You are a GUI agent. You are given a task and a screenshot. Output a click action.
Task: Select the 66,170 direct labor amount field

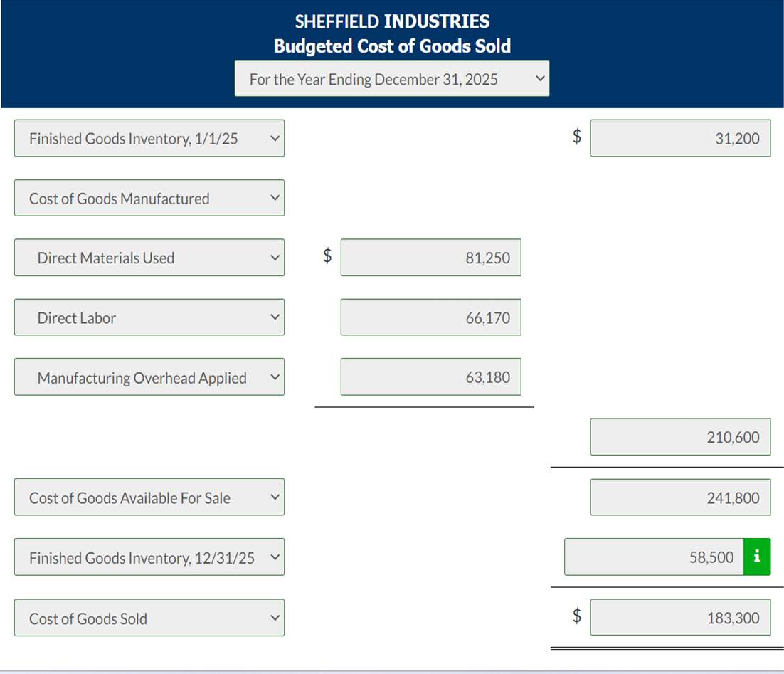pos(430,317)
